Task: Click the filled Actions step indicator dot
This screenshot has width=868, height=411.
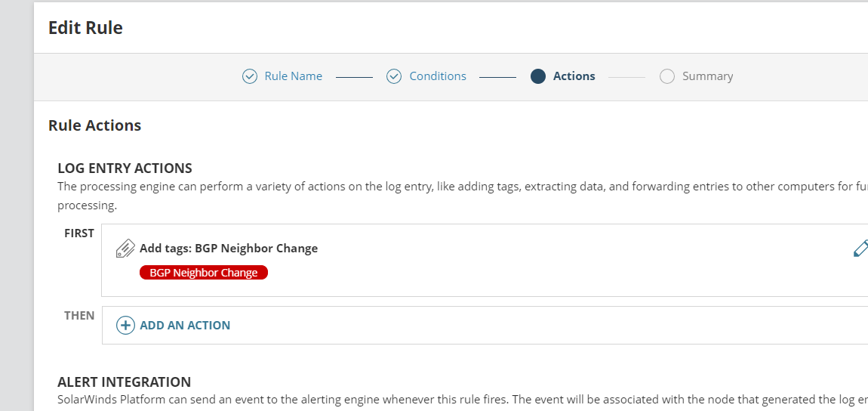Action: (538, 76)
